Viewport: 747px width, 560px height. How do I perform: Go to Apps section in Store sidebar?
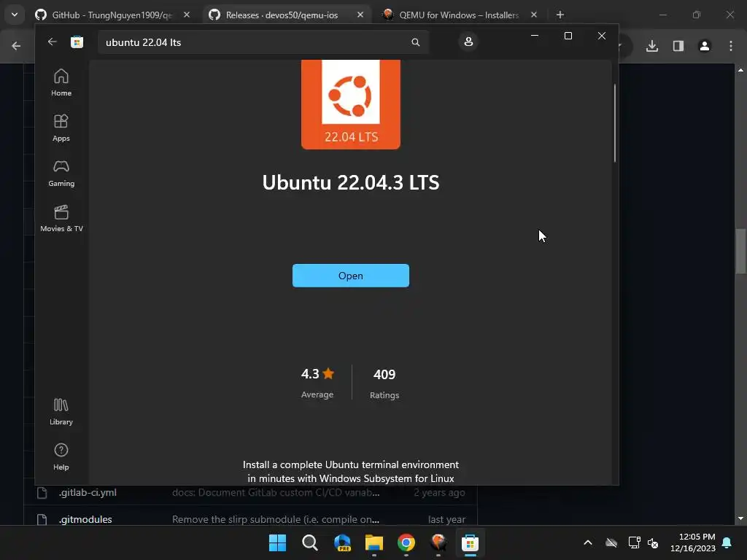click(x=61, y=128)
